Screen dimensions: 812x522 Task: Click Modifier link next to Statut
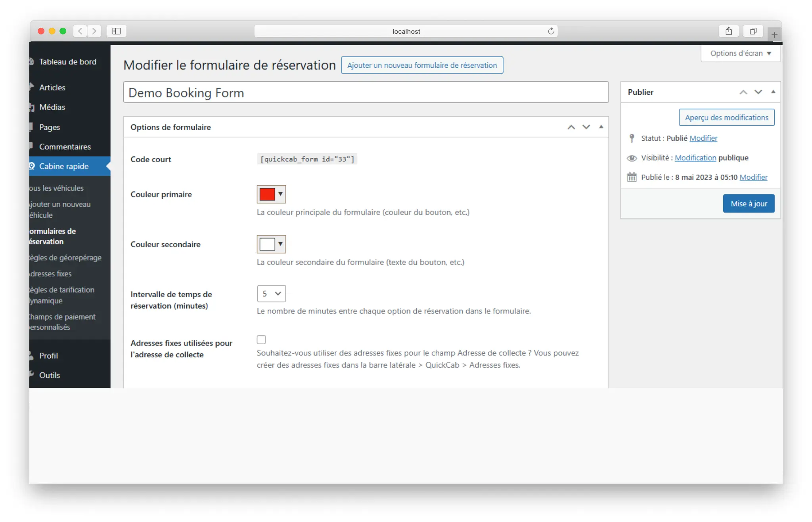pyautogui.click(x=703, y=138)
